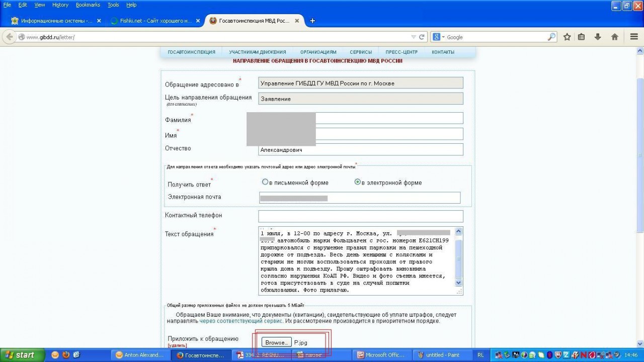The image size is (644, 362).
Task: Open a new tab with the plus icon
Action: coord(312,21)
